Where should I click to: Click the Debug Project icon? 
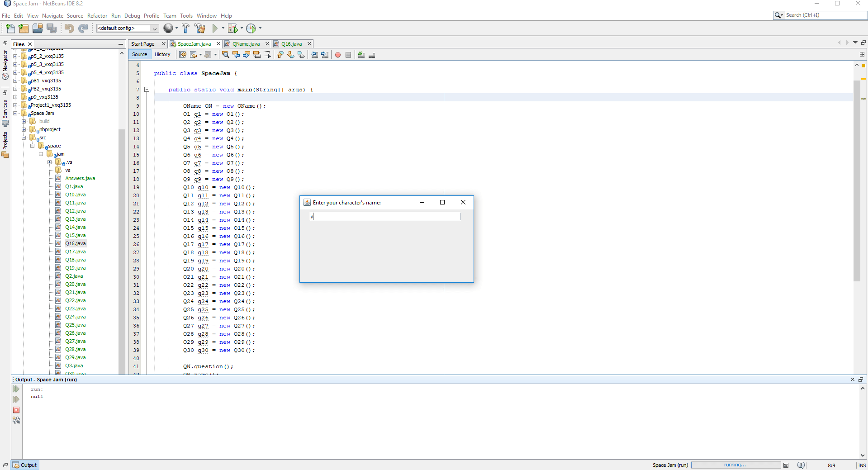point(232,28)
